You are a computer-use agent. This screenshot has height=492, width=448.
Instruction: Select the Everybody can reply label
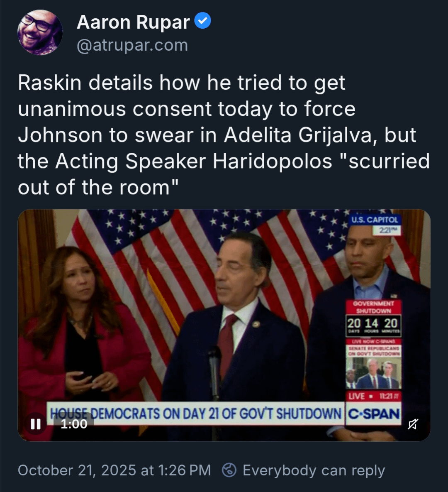click(314, 470)
